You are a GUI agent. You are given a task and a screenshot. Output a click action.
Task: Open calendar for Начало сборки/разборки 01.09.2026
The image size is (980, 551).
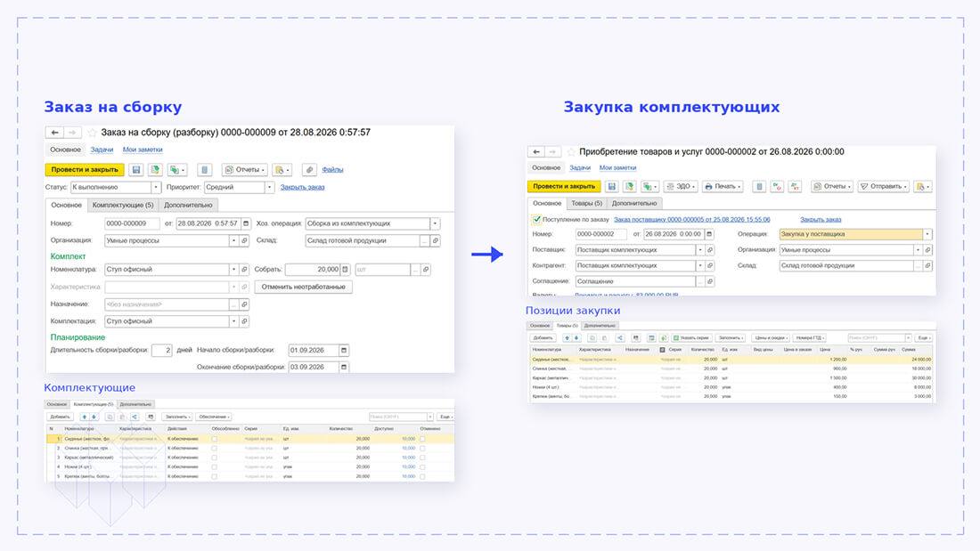(343, 350)
